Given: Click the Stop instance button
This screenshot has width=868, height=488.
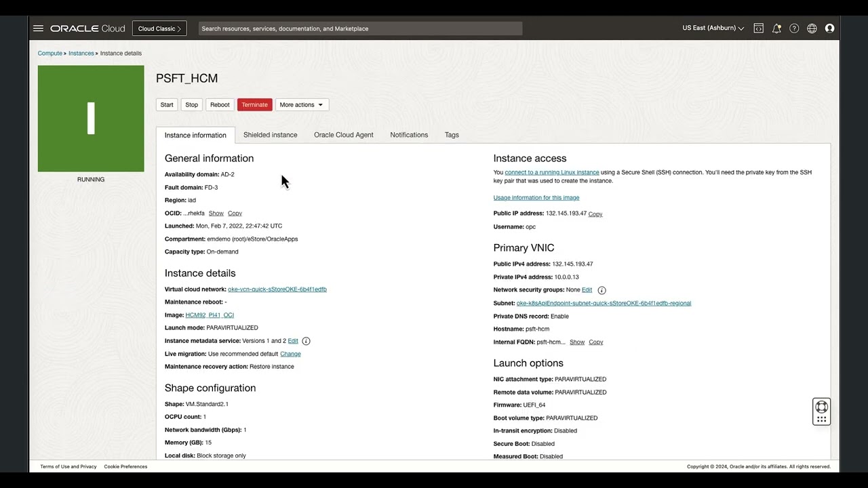Looking at the screenshot, I should (192, 104).
